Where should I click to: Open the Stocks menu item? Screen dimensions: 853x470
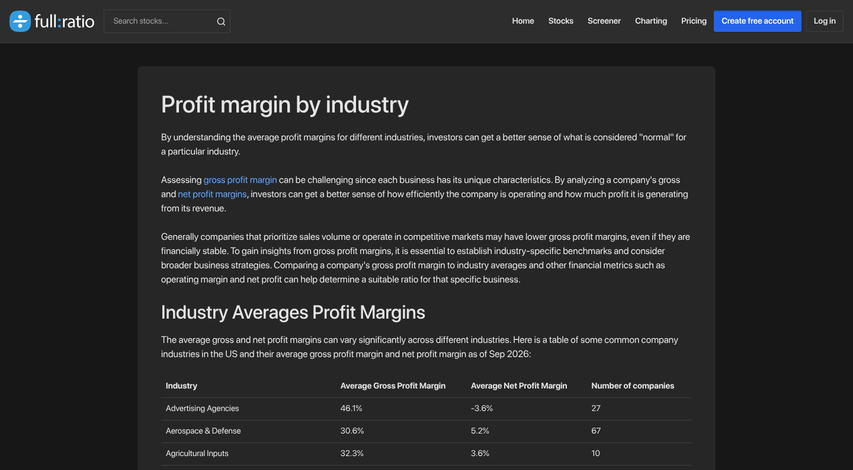click(x=561, y=21)
